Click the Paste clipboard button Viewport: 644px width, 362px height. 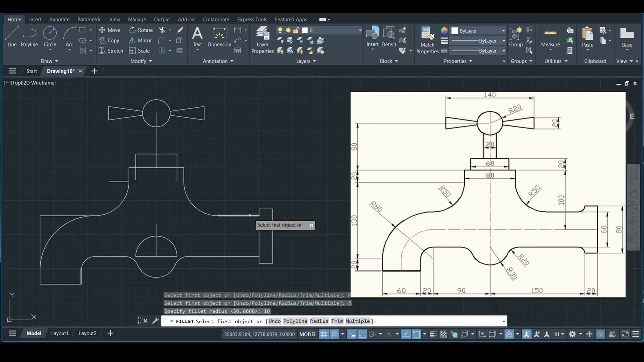(587, 38)
